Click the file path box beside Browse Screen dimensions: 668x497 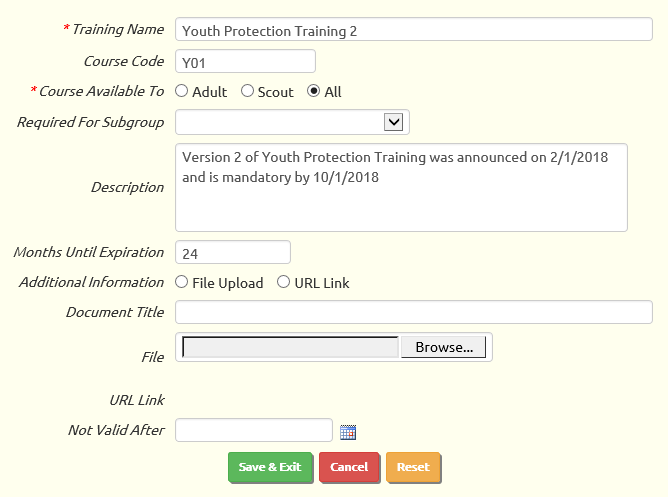click(x=291, y=347)
